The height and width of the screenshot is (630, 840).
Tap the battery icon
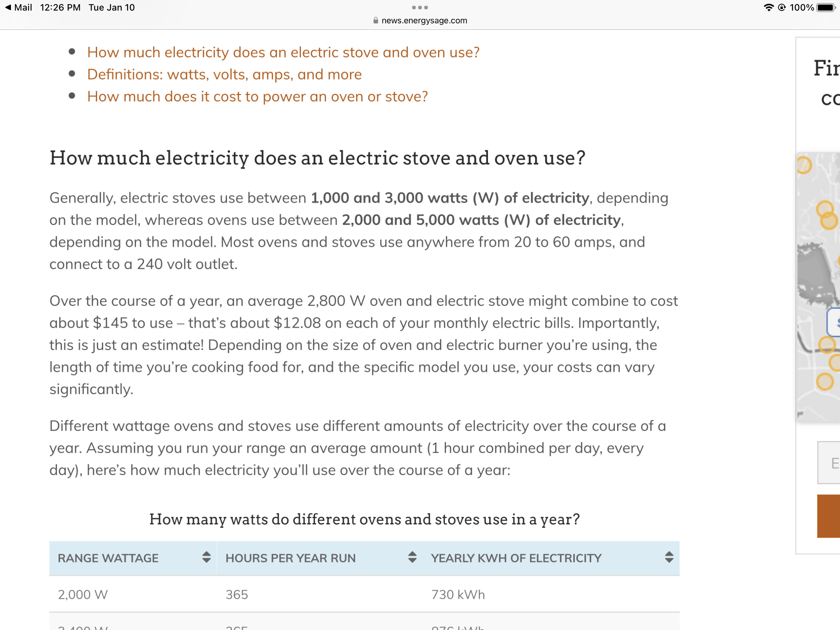(826, 8)
